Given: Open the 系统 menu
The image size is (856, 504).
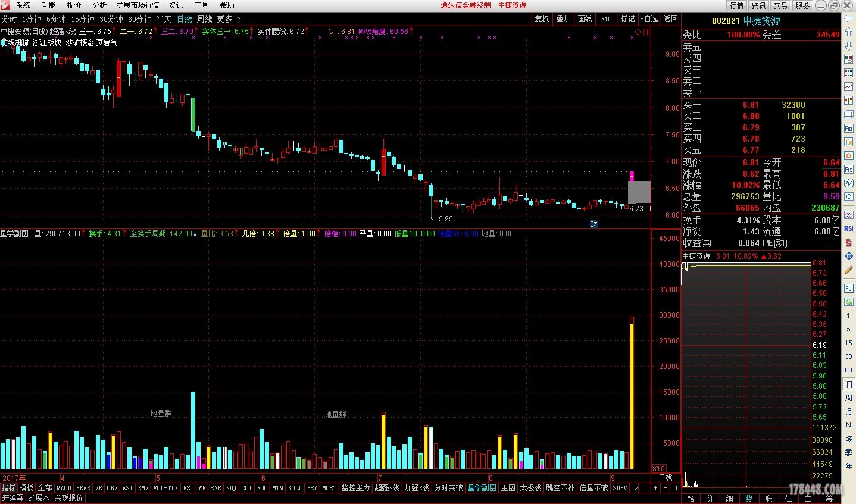Looking at the screenshot, I should coord(23,5).
